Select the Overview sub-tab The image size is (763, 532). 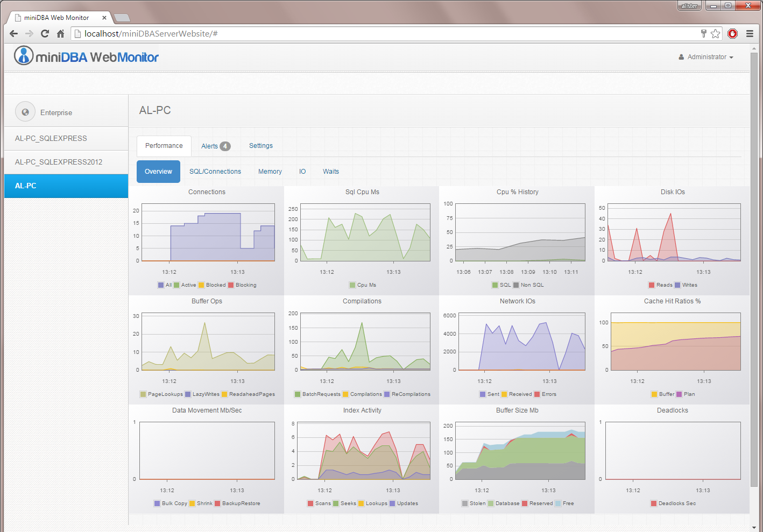coord(158,172)
